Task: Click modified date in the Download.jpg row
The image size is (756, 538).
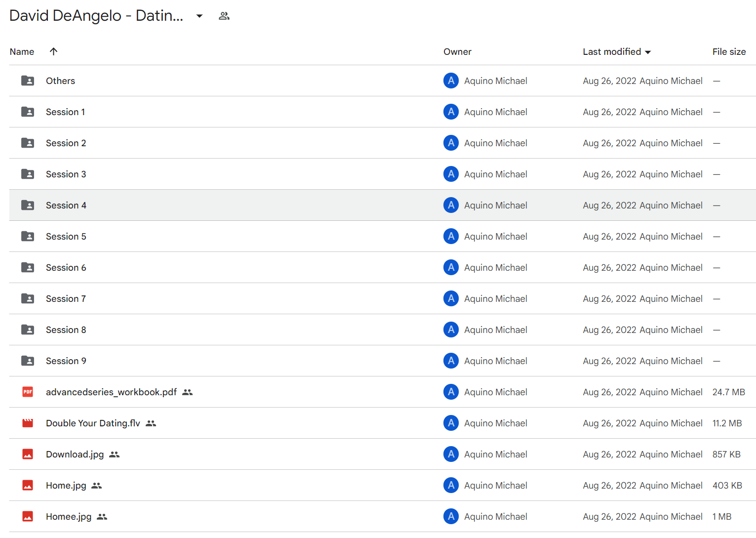Action: [609, 454]
